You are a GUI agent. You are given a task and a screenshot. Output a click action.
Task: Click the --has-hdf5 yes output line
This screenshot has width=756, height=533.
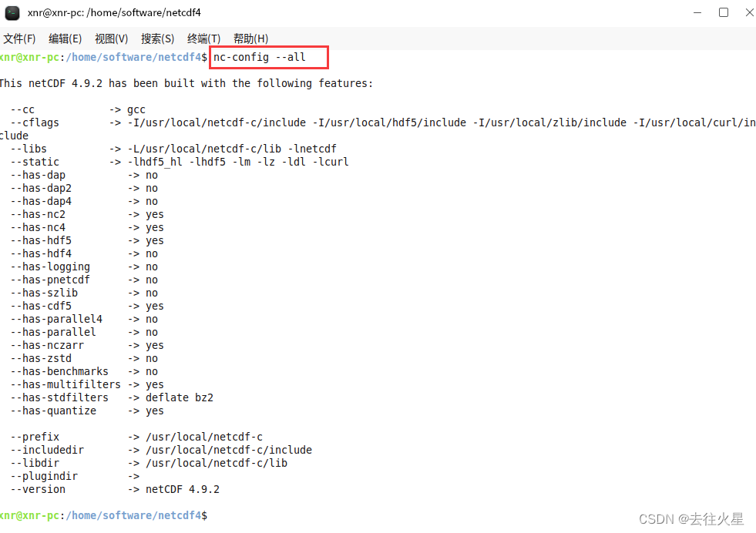pos(85,240)
